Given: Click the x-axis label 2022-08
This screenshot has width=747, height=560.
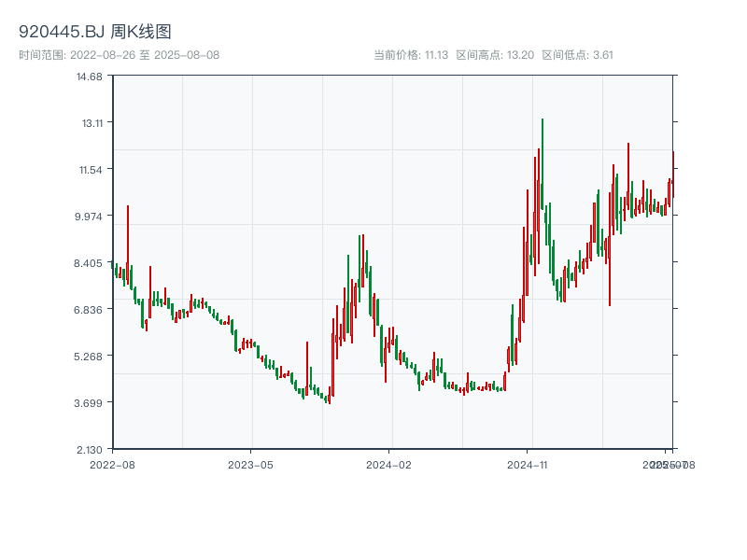Looking at the screenshot, I should [112, 465].
